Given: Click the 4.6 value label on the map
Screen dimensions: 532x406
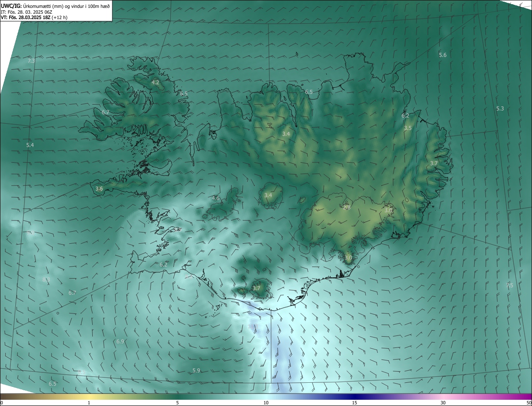Looking at the screenshot, I should 216,198.
